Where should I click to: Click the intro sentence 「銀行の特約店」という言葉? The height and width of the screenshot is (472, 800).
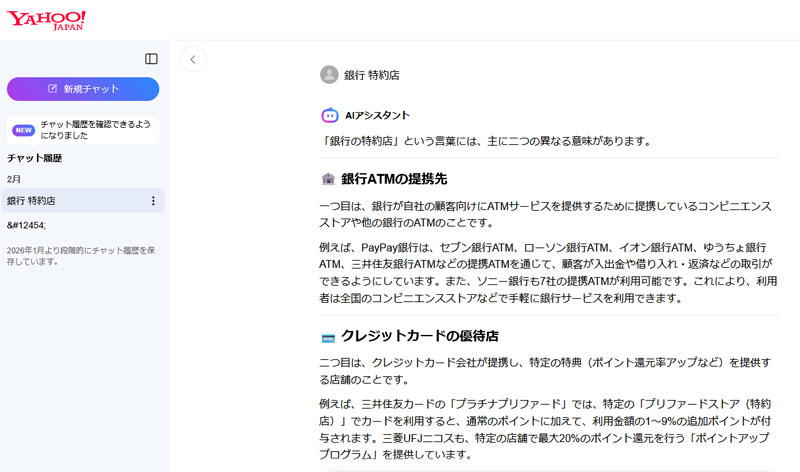pyautogui.click(x=486, y=141)
